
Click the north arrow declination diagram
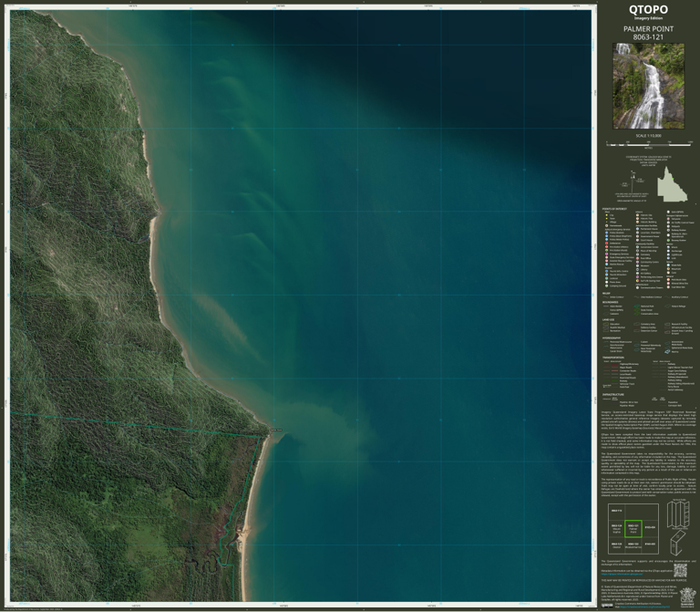click(633, 182)
